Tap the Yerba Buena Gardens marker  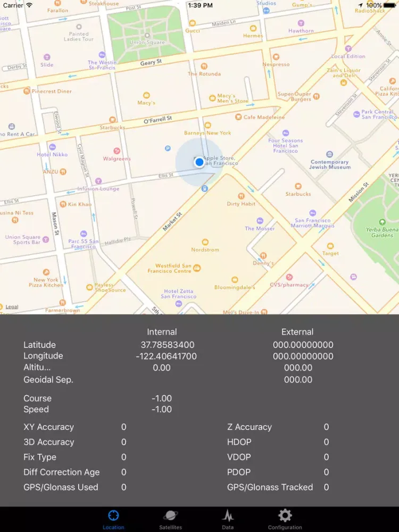coord(382,222)
